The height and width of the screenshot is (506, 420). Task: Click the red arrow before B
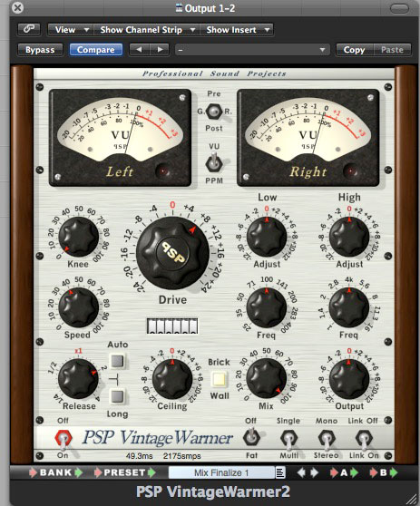tap(374, 472)
